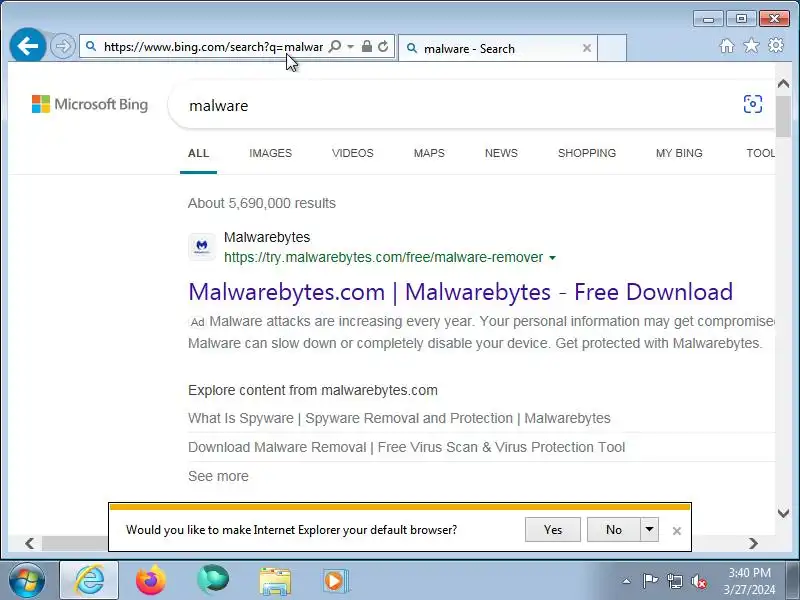Screen dimensions: 800x600
Task: Launch the green swirl browser taskbar icon
Action: 213,580
